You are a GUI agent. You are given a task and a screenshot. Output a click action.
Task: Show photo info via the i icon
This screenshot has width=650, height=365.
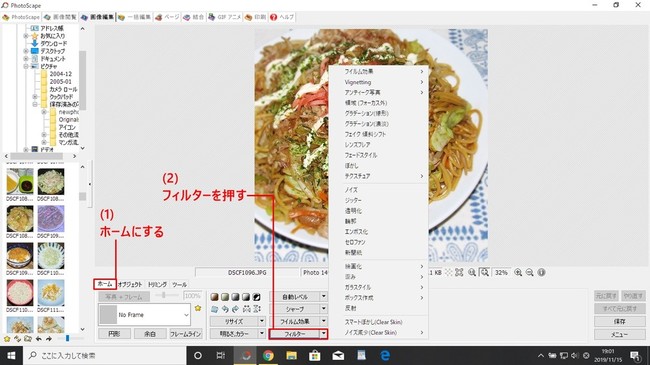pyautogui.click(x=541, y=273)
